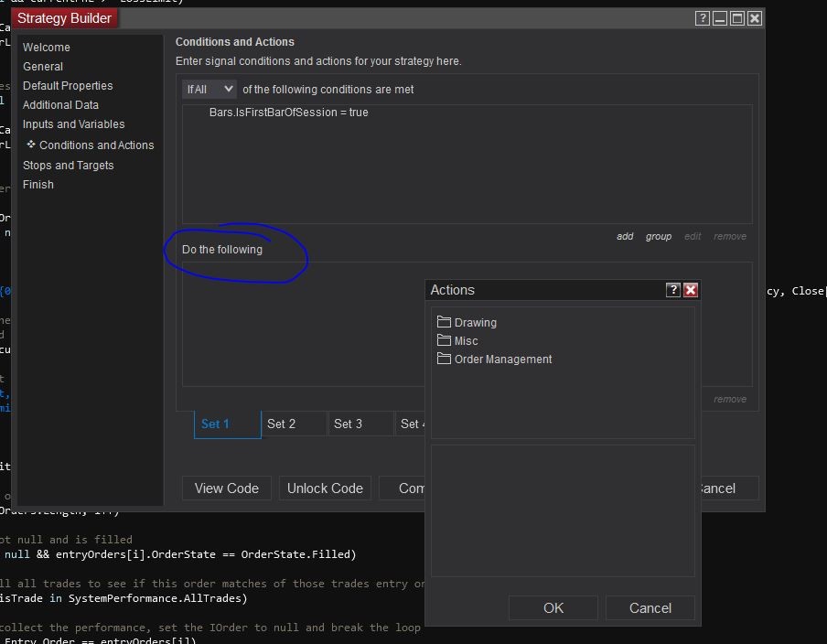The image size is (827, 644).
Task: Select Conditions and Actions in sidebar
Action: tap(97, 145)
